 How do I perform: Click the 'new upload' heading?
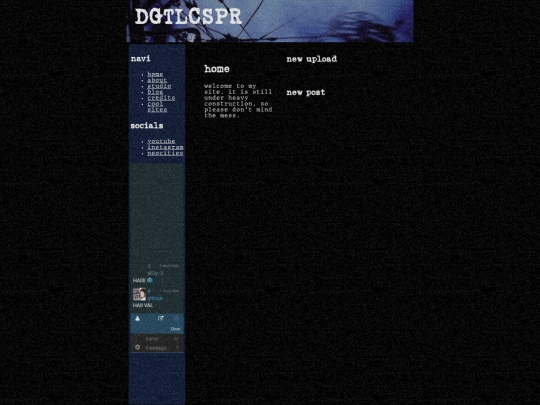point(312,59)
